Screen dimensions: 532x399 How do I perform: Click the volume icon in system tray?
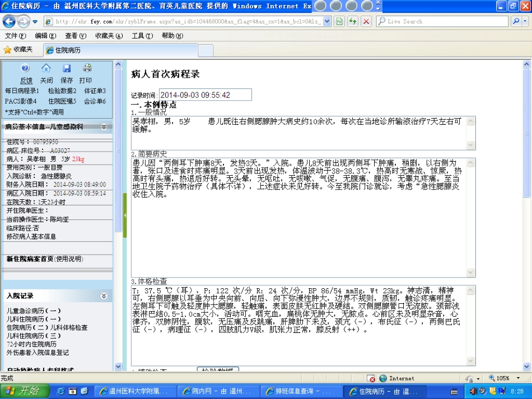pyautogui.click(x=473, y=391)
